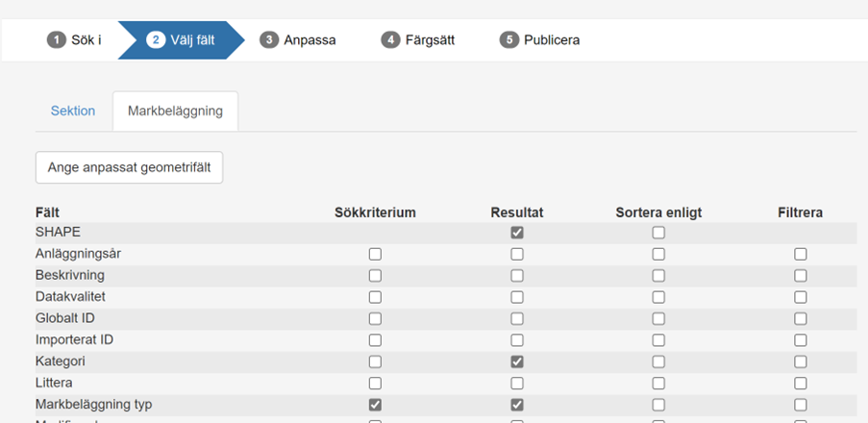Toggle Sökkriterium for Globalt ID
Image resolution: width=868 pixels, height=423 pixels.
click(x=375, y=319)
